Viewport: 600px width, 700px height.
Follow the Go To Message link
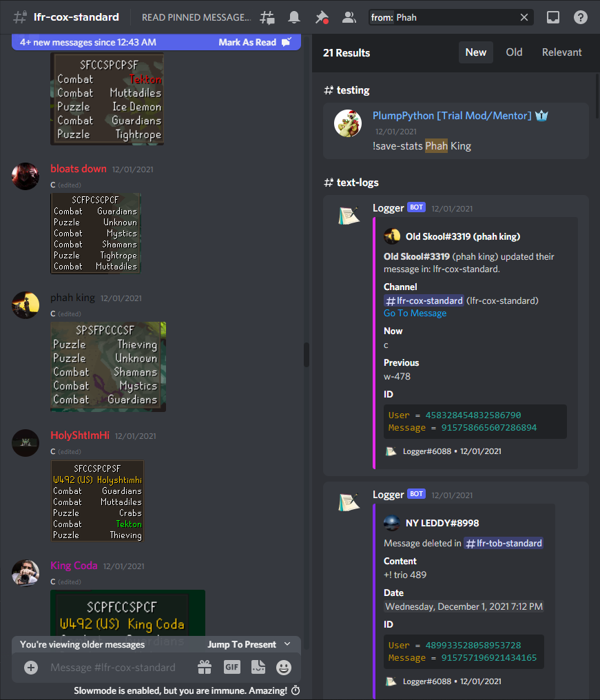click(x=415, y=313)
